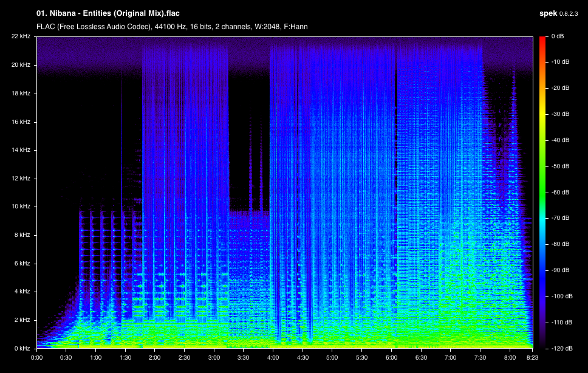Click the 22 kHz frequency axis label

[x=21, y=36]
